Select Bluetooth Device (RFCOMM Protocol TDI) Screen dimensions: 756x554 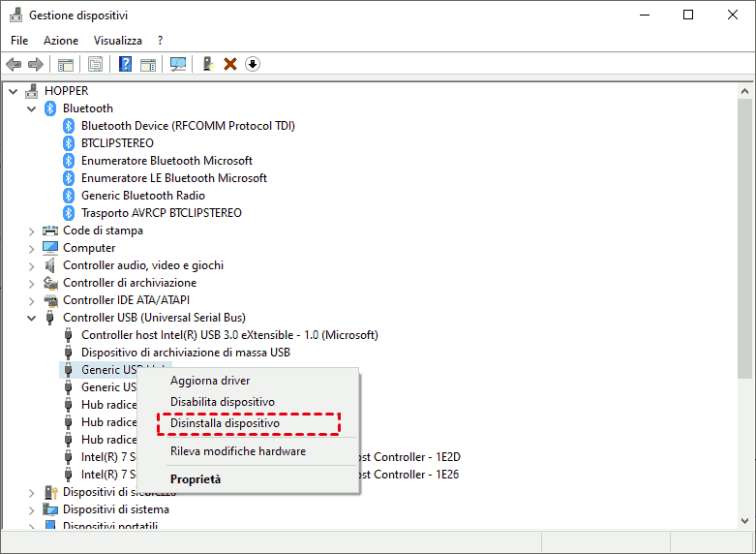[x=188, y=126]
